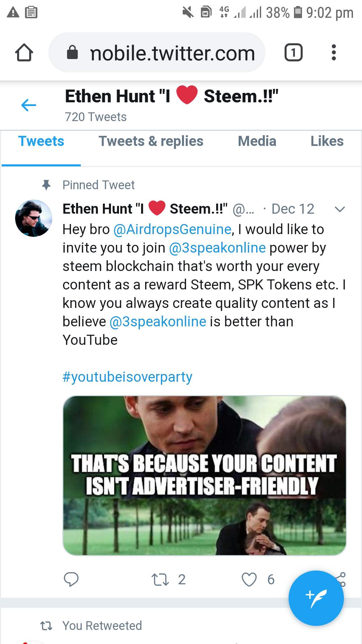The height and width of the screenshot is (644, 362).
Task: Open the first @3speakonline mention
Action: (217, 248)
